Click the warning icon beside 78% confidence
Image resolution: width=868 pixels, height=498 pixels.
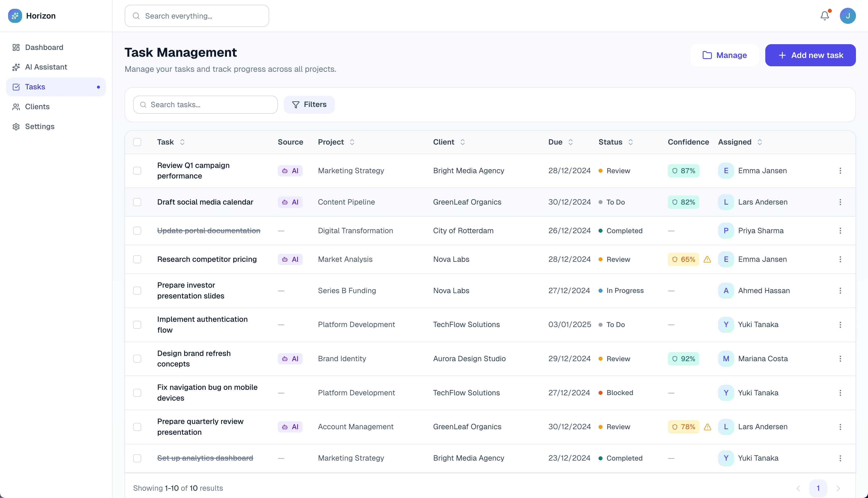point(707,427)
